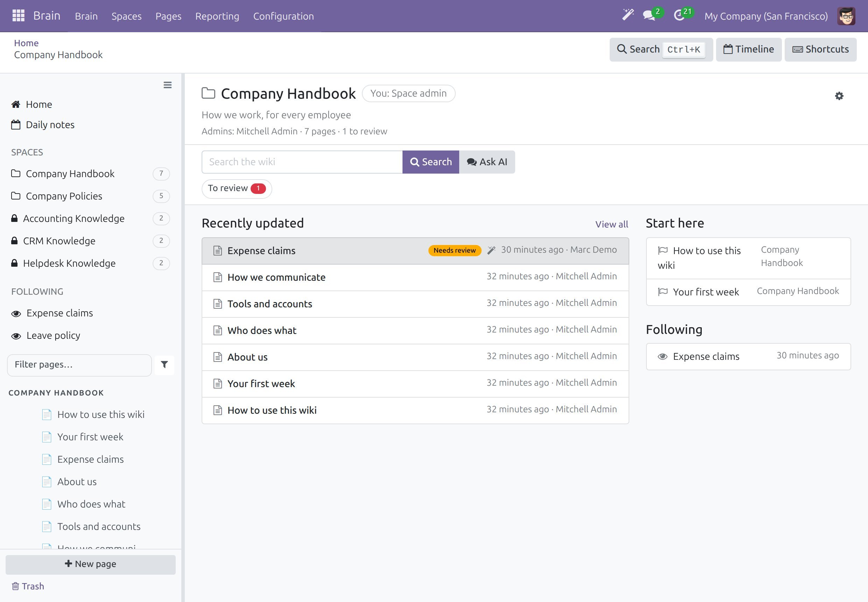
Task: Click the magic wand icon in top bar
Action: (x=628, y=15)
